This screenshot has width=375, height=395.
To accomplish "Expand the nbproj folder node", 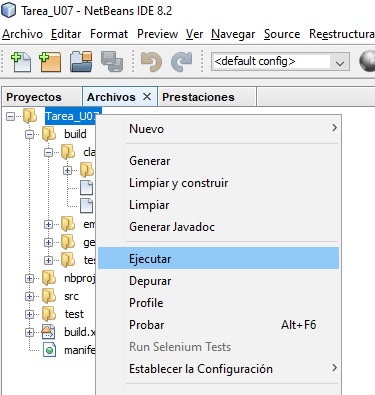I will click(30, 278).
